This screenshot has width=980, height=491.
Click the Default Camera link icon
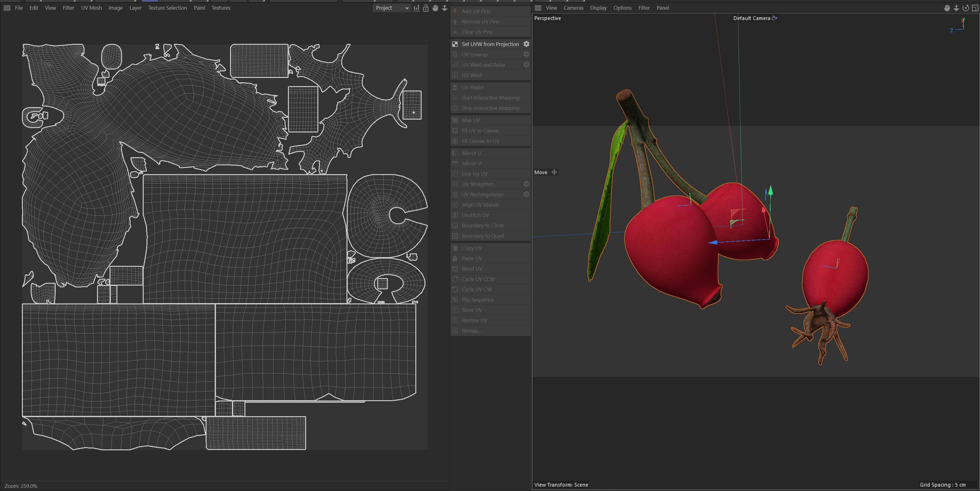point(775,18)
